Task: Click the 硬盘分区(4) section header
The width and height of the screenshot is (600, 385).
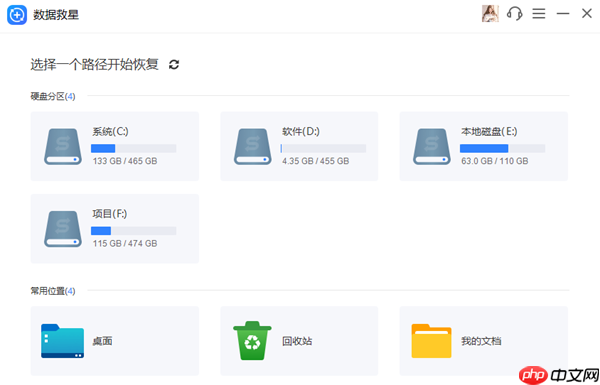Action: click(53, 96)
